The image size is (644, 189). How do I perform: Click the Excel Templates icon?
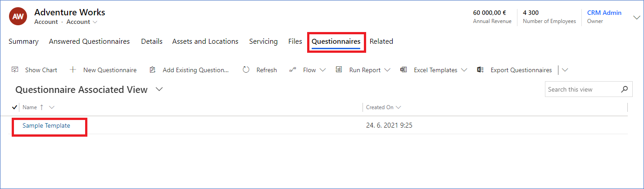pos(404,69)
